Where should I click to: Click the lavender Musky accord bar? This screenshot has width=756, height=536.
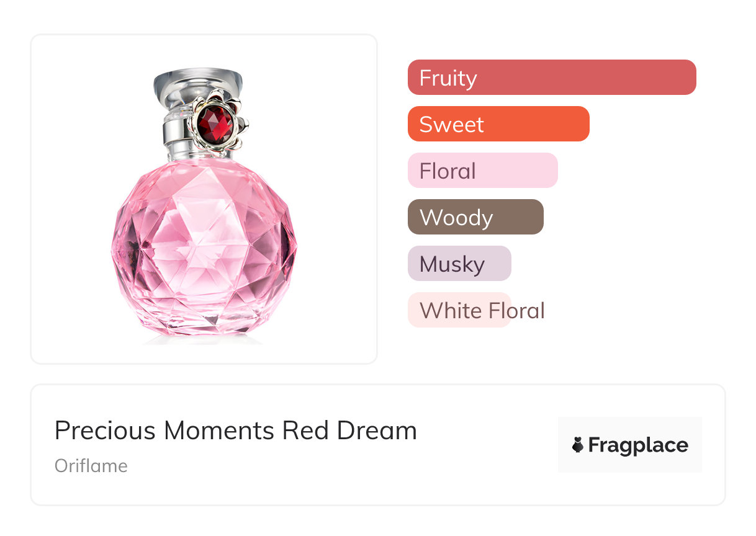tap(459, 264)
